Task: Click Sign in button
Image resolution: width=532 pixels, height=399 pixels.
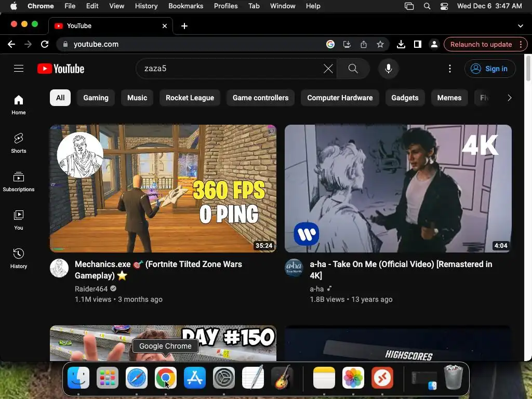Action: click(x=490, y=69)
